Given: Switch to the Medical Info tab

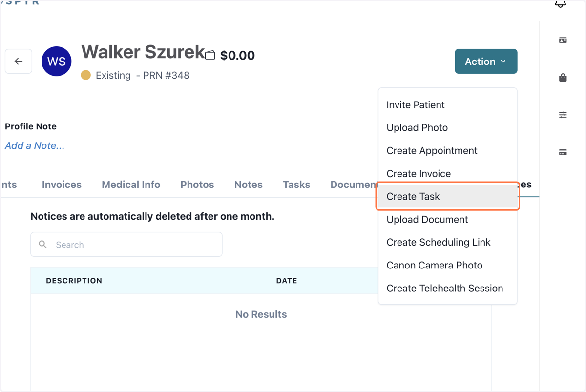Looking at the screenshot, I should click(131, 185).
